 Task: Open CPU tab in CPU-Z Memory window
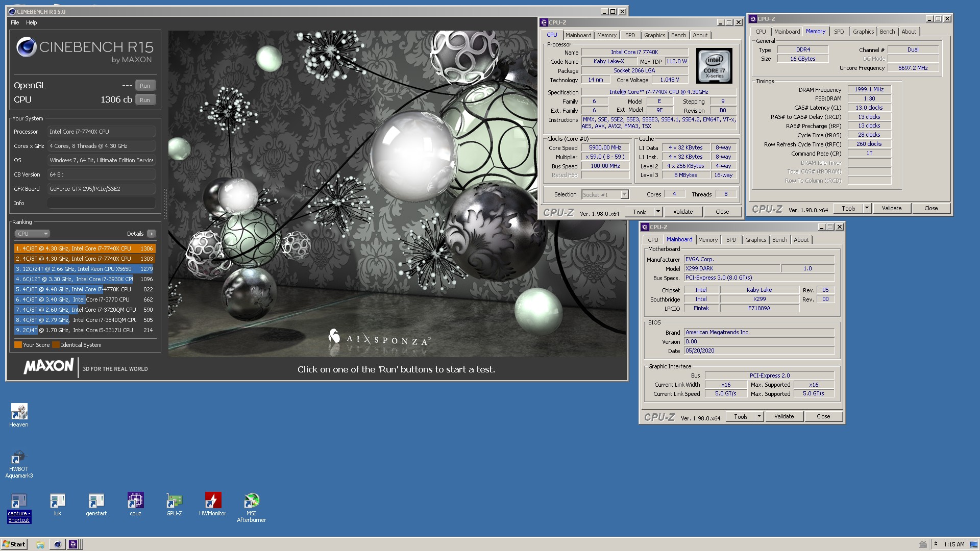click(x=761, y=32)
